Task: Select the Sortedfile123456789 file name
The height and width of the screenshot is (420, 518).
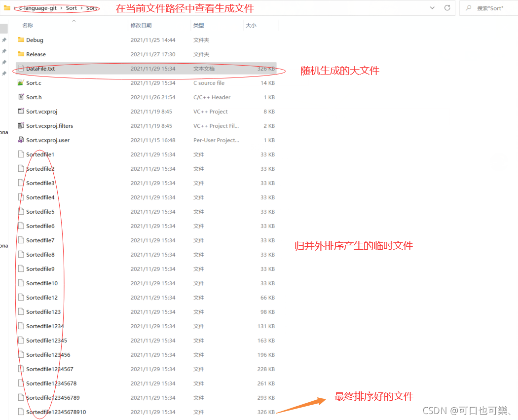Action: 53,397
